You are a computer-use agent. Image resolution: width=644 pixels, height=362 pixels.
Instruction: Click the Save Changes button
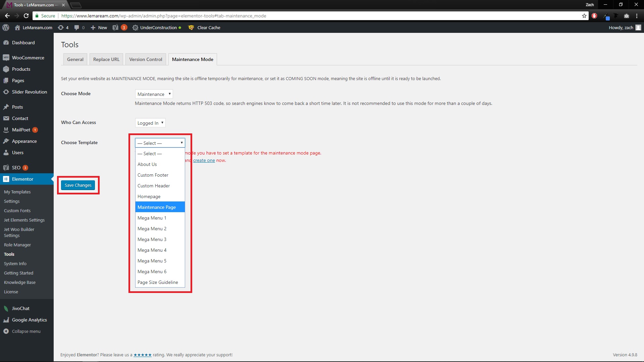pos(78,185)
